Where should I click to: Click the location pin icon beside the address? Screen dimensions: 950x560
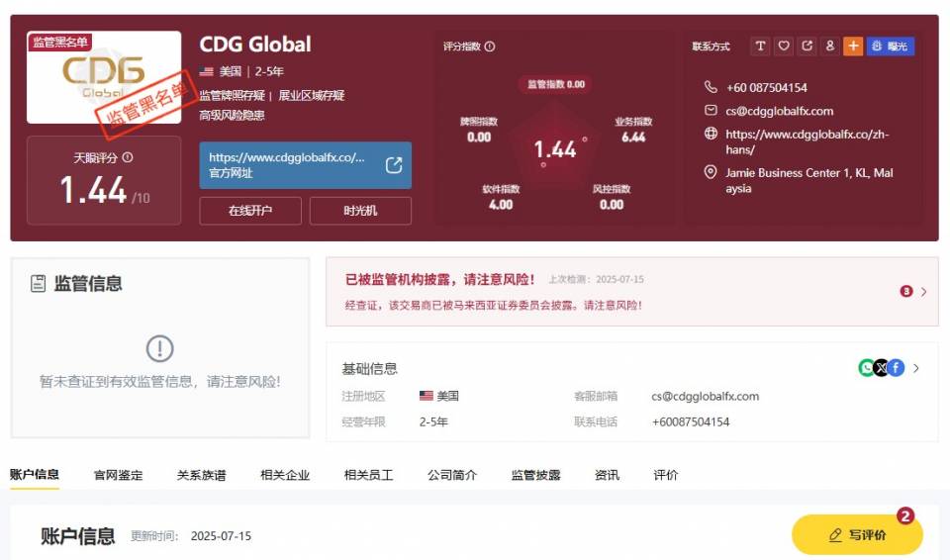[x=711, y=172]
